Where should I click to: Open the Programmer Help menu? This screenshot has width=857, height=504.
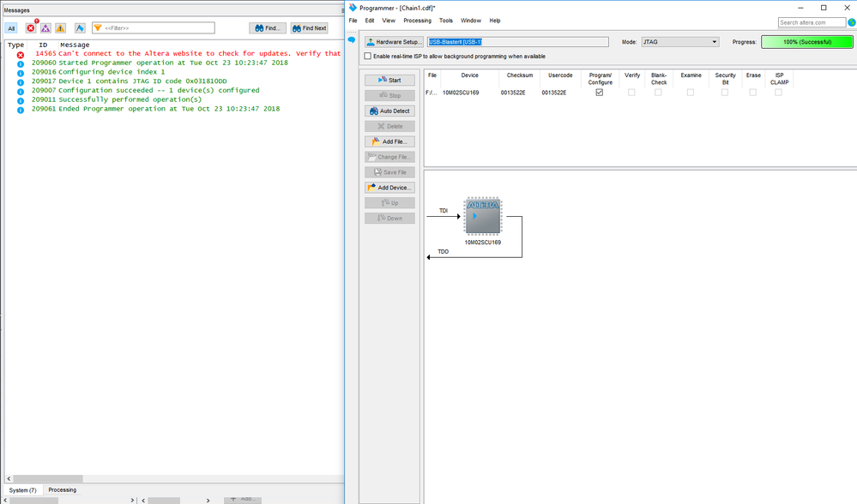coord(495,21)
